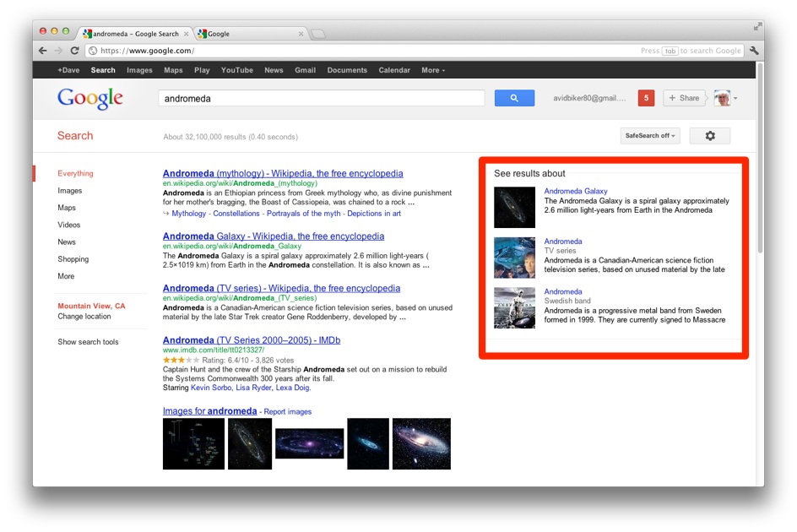The image size is (797, 532).
Task: Open YouTube from the top navigation bar
Action: (x=236, y=70)
